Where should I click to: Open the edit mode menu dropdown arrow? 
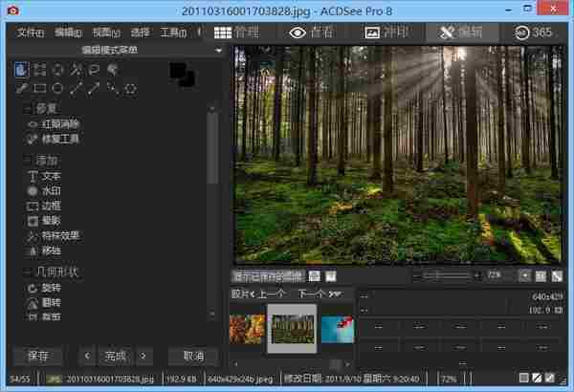coord(220,50)
